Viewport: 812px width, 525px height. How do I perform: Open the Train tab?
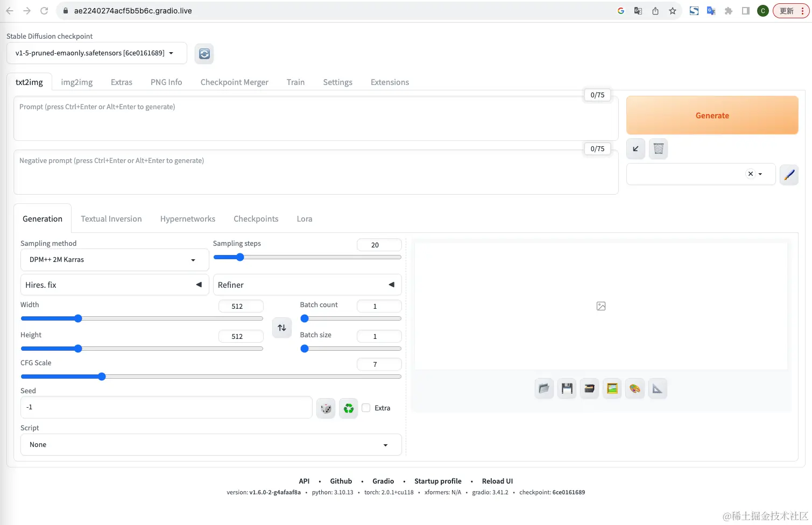coord(295,82)
